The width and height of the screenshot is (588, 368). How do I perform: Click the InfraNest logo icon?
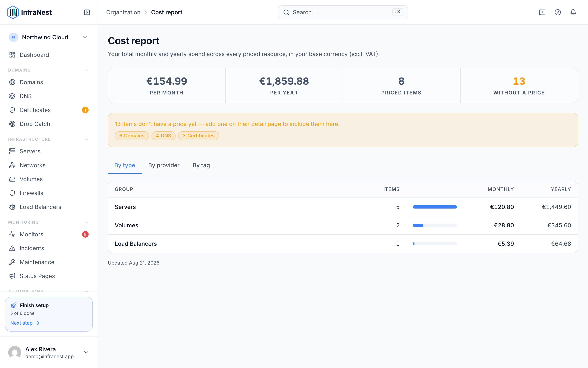13,12
